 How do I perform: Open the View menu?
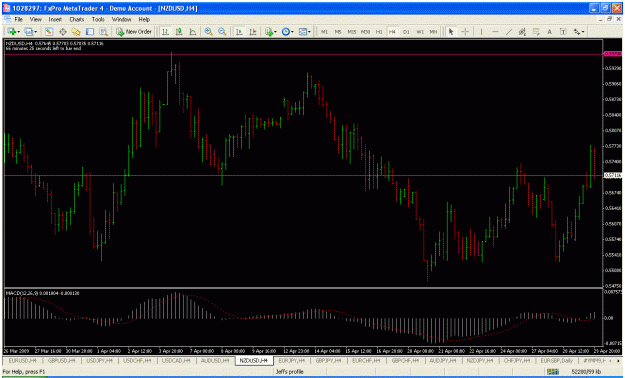point(35,19)
